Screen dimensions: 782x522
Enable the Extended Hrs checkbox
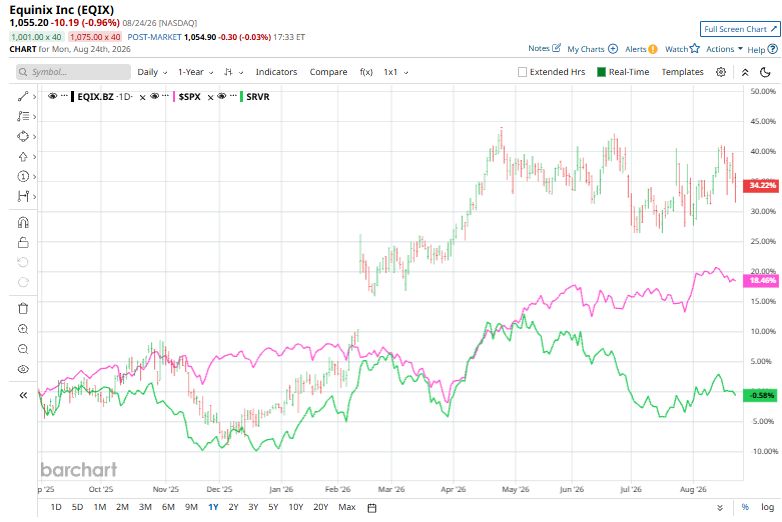tap(522, 72)
